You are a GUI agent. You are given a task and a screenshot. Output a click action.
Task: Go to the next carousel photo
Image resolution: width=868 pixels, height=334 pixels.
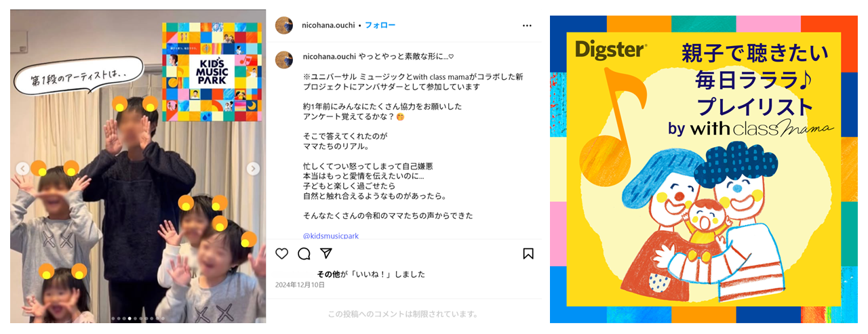253,169
